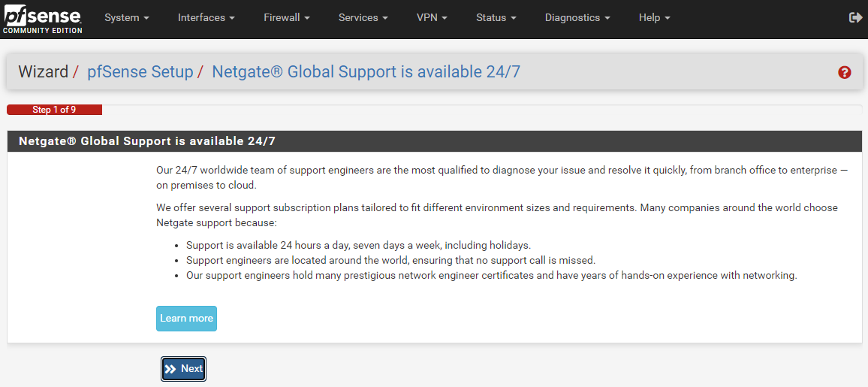Open the System dropdown menu
The width and height of the screenshot is (868, 387).
[x=127, y=18]
